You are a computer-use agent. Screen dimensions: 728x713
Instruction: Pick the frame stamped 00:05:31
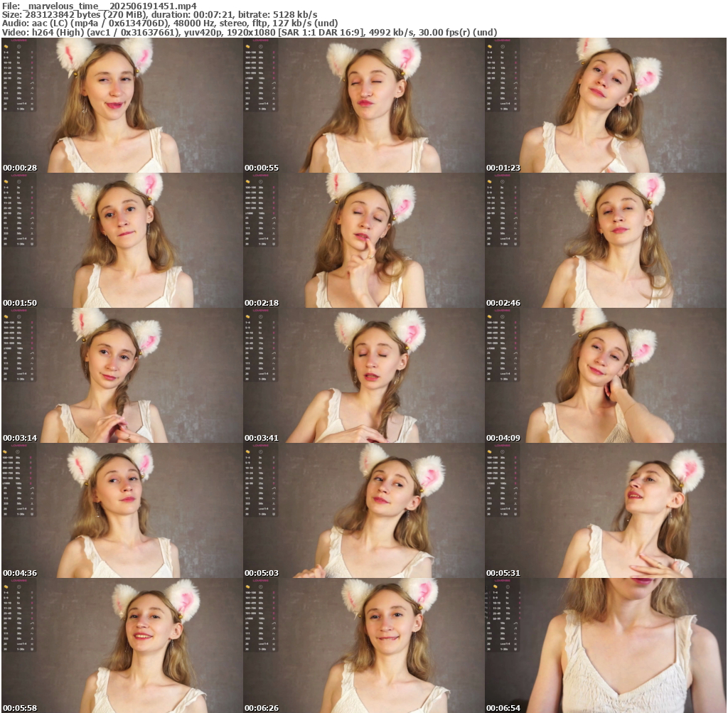point(606,510)
